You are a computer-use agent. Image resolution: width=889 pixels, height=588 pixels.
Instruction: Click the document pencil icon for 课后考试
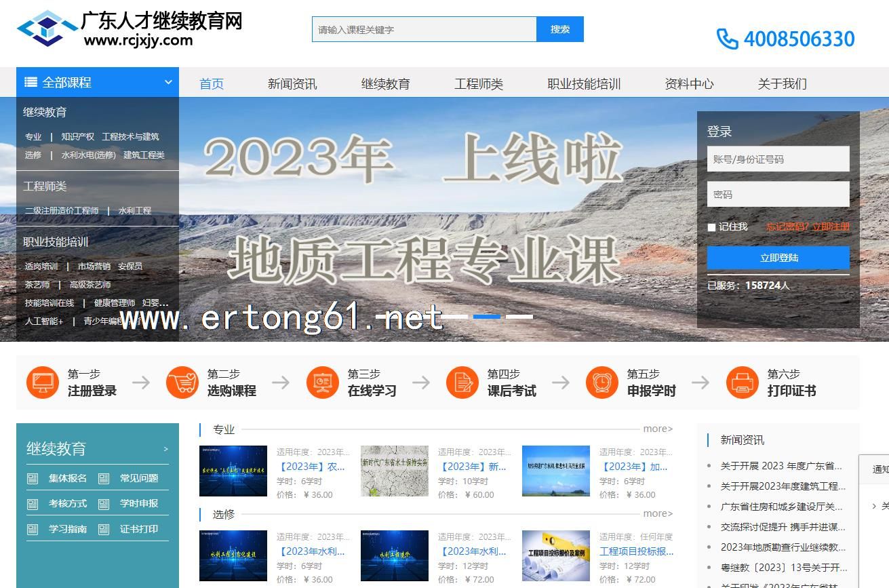[x=462, y=383]
